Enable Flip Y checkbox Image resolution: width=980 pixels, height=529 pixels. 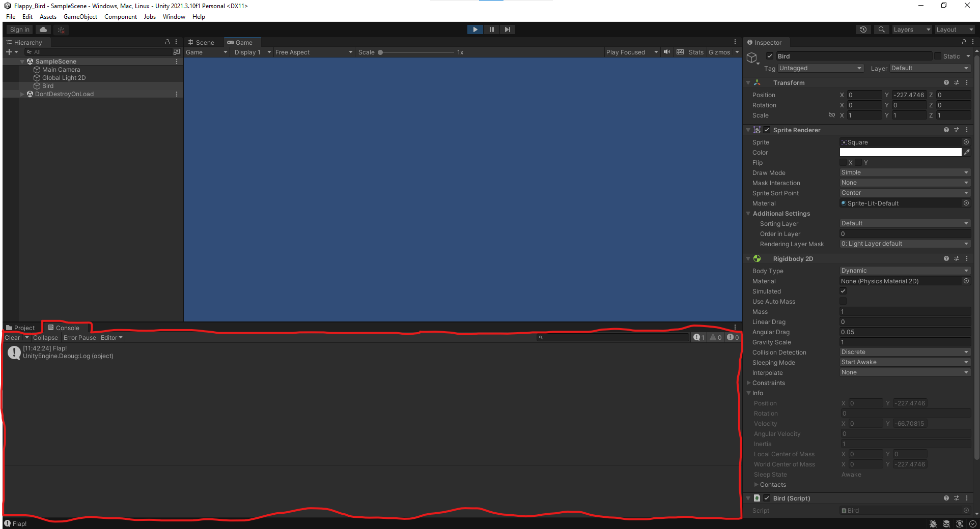coord(858,162)
